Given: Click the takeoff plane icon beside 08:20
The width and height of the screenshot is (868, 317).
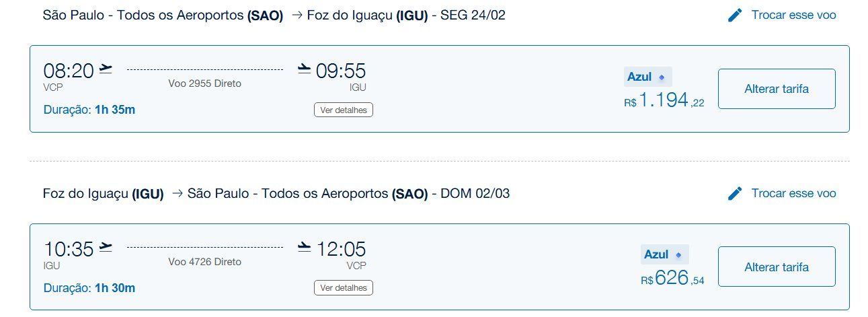Looking at the screenshot, I should [x=106, y=69].
